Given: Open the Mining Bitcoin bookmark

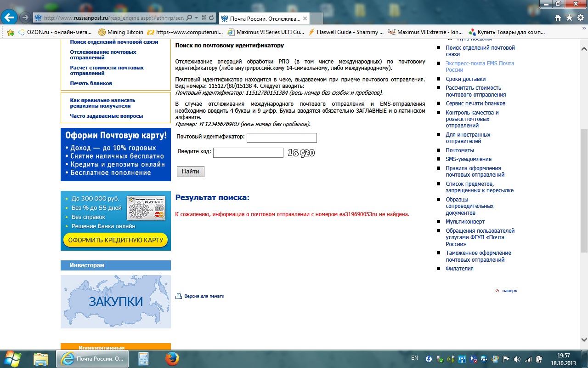Looking at the screenshot, I should tap(121, 32).
